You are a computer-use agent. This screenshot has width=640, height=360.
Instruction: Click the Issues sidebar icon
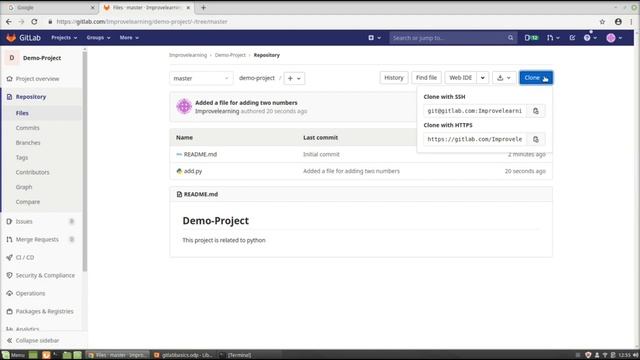pos(9,221)
